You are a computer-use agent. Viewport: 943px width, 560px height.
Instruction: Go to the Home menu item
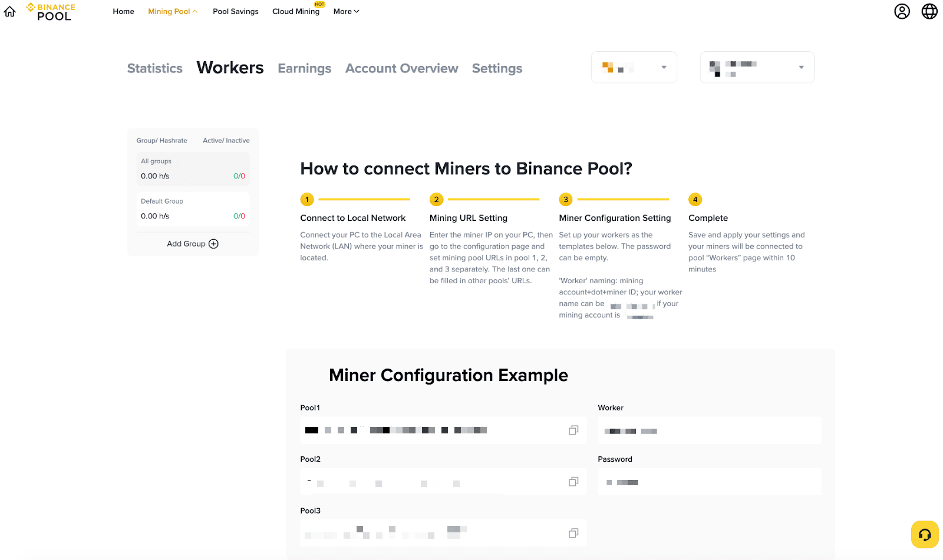coord(124,11)
